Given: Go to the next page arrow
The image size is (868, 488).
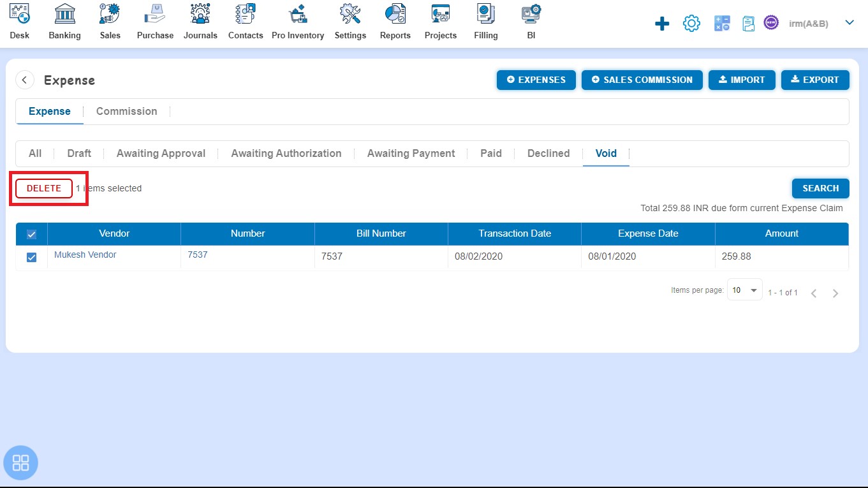Looking at the screenshot, I should (835, 293).
